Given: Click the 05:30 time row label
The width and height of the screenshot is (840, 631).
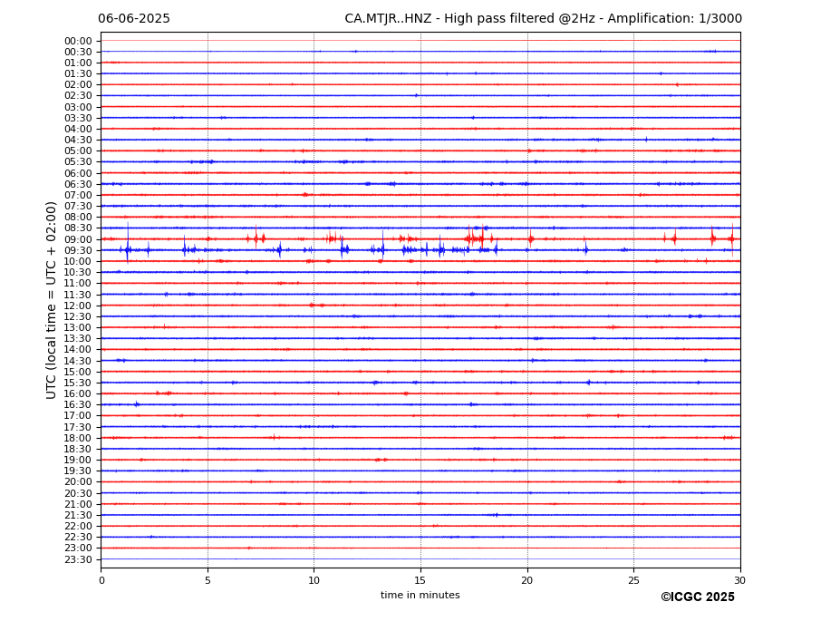Looking at the screenshot, I should [x=78, y=162].
